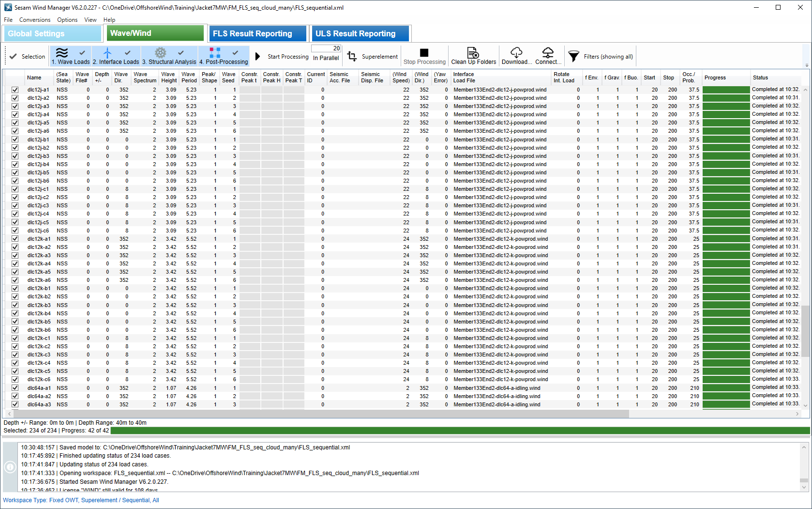Click the Wave Loads waves icon

[62, 53]
